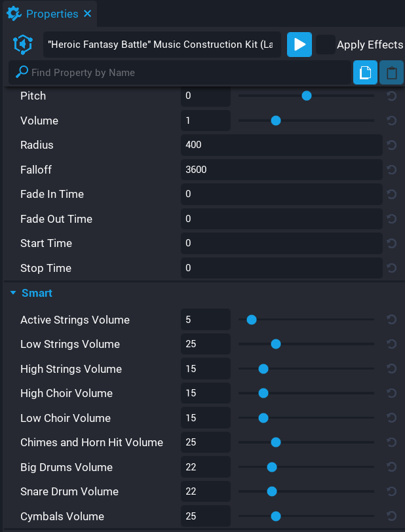Screen dimensions: 405x532
Task: Reset the Pitch property value
Action: click(391, 96)
